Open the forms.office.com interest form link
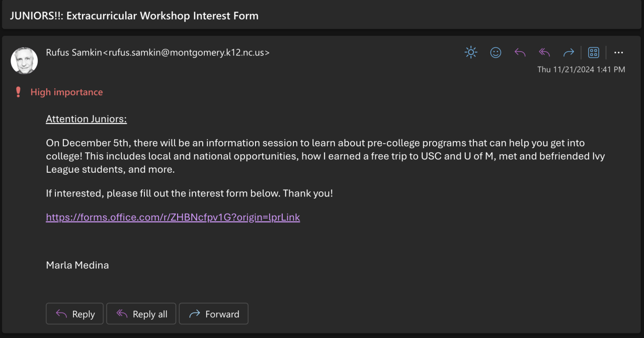 pos(173,217)
